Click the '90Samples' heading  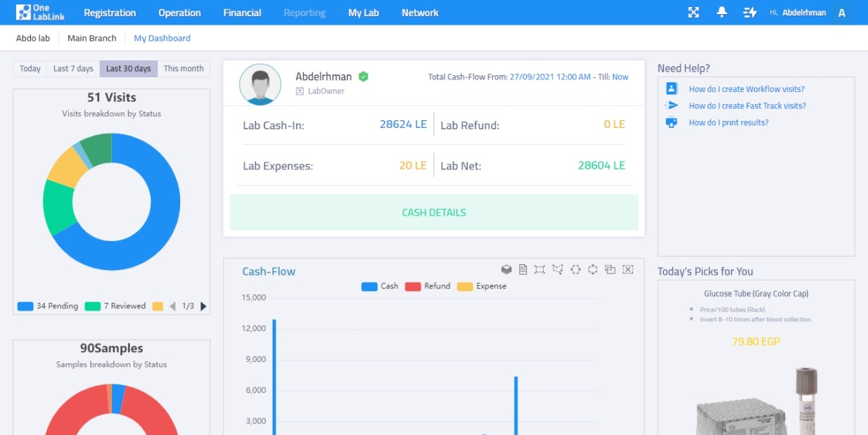click(112, 349)
